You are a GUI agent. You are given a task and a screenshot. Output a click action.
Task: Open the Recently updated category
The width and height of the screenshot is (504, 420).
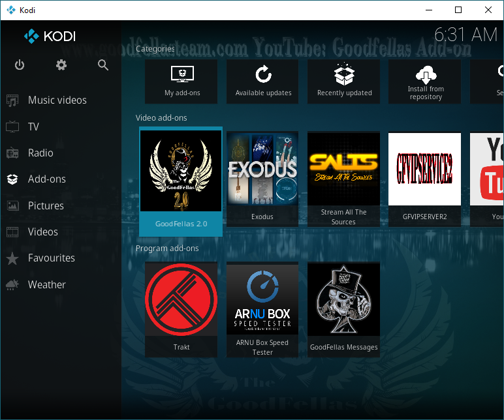click(x=343, y=82)
